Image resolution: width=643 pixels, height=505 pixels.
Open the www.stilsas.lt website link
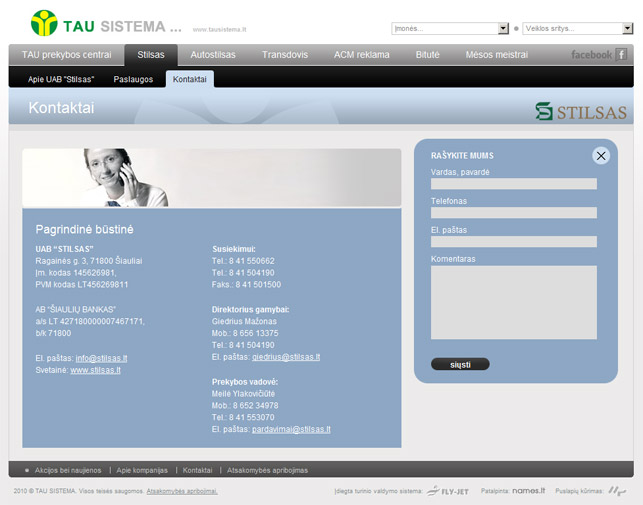click(x=95, y=370)
